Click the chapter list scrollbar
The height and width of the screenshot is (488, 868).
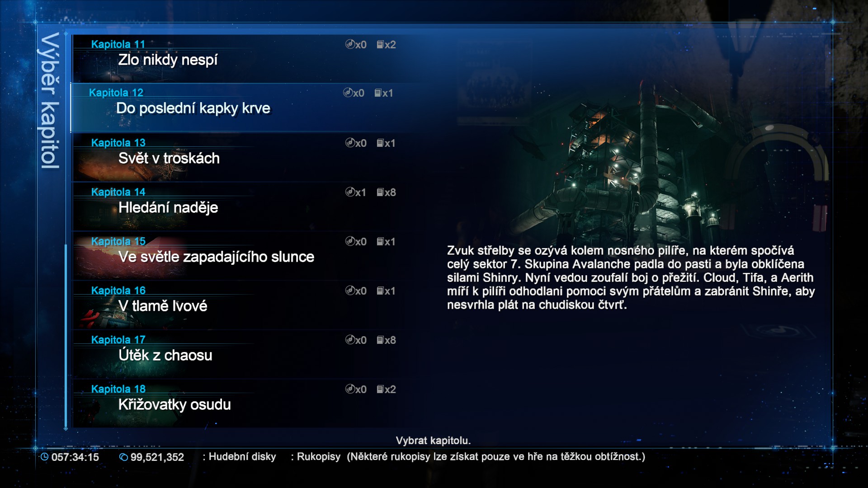(x=66, y=336)
